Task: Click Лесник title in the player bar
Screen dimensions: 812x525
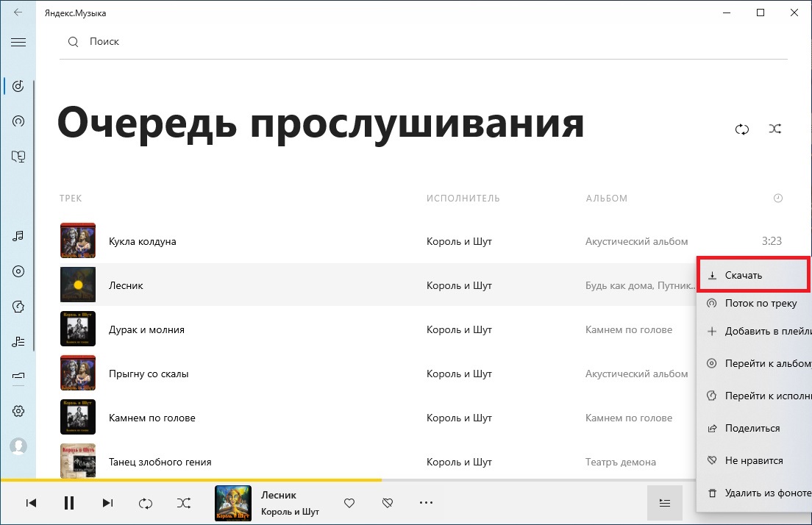Action: pyautogui.click(x=279, y=495)
